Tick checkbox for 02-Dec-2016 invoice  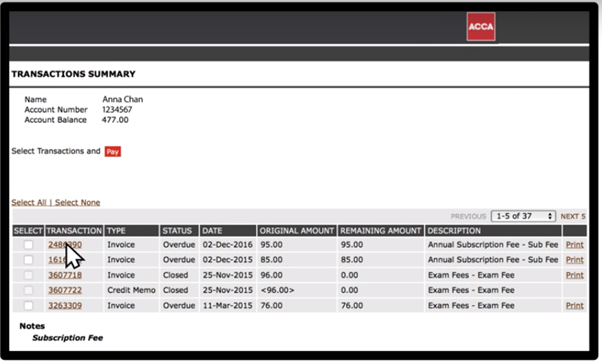click(x=28, y=245)
